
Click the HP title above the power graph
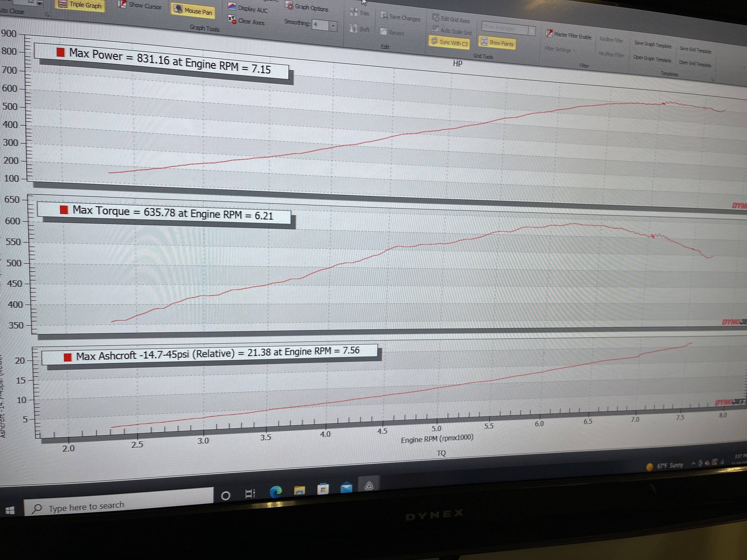point(457,63)
